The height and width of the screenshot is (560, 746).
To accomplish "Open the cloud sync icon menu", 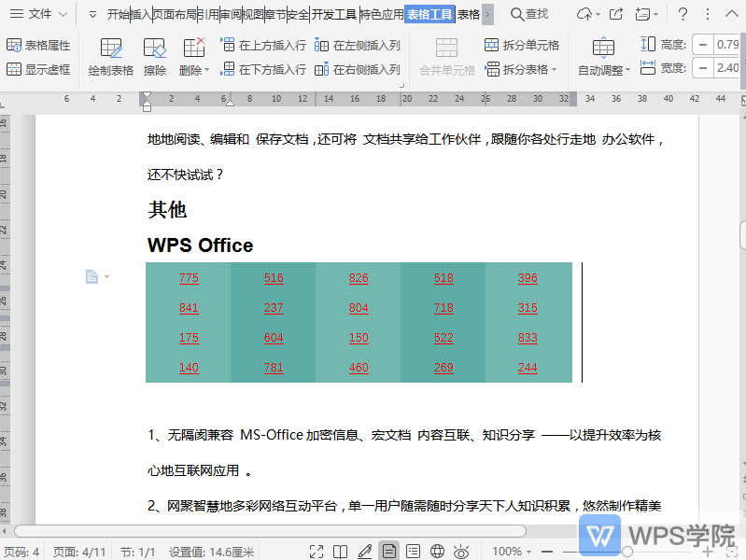I will coord(588,14).
